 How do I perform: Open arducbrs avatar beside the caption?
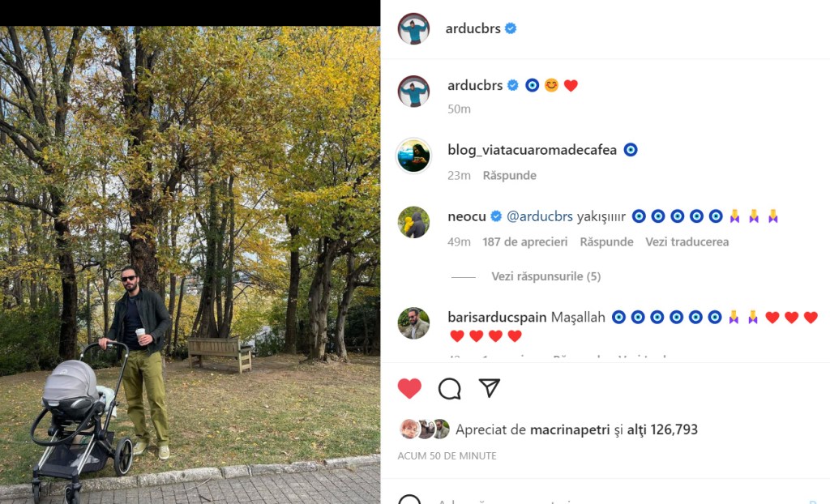413,91
